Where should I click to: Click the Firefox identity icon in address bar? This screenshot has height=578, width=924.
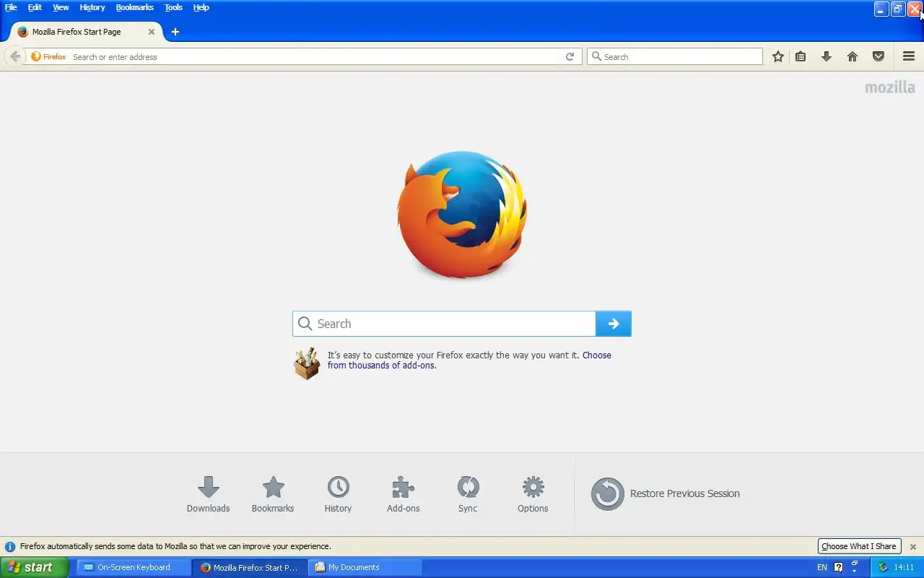point(48,56)
